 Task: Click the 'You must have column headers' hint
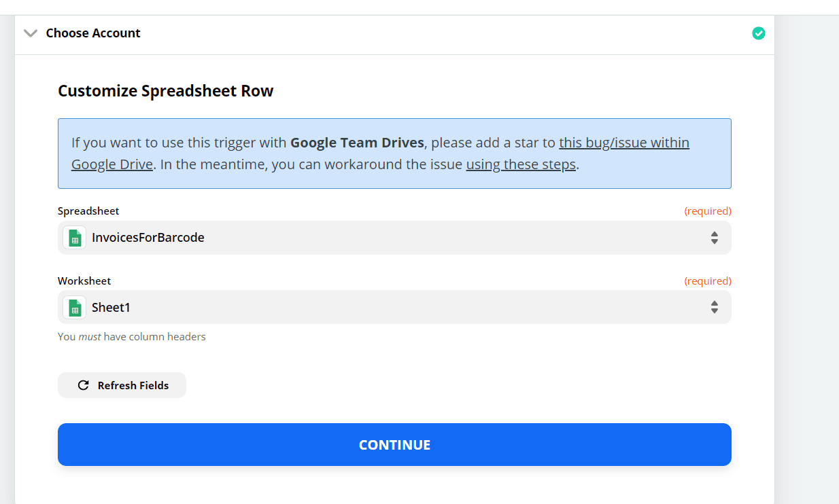[x=132, y=337]
